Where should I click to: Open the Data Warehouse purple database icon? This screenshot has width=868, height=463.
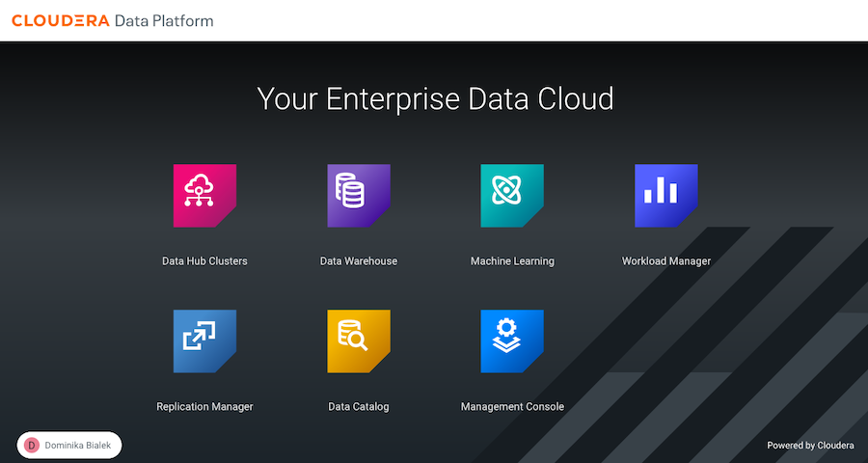pos(359,196)
